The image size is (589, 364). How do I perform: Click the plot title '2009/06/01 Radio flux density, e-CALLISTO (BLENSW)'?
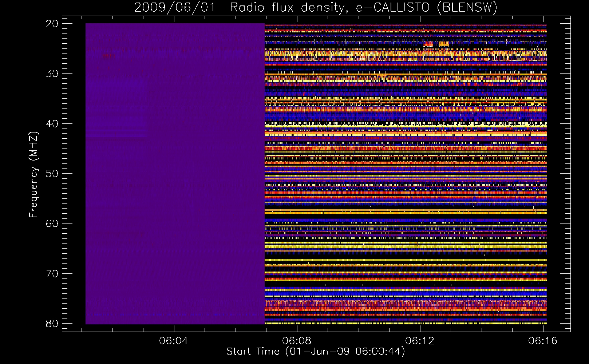[x=316, y=7]
